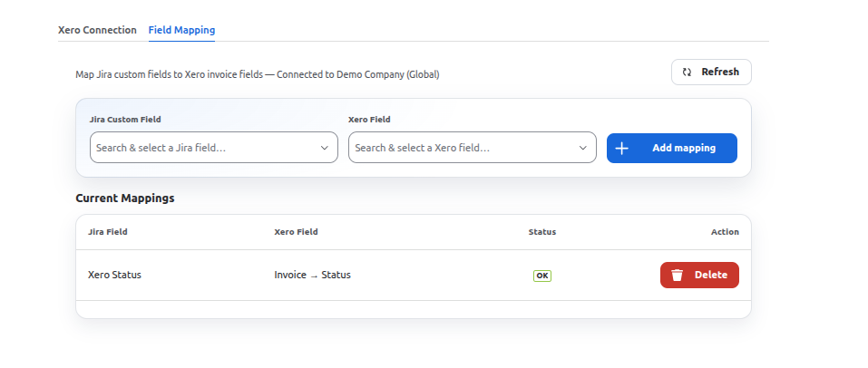The image size is (868, 368).
Task: Click the 'Current Mappings' heading
Action: click(125, 199)
